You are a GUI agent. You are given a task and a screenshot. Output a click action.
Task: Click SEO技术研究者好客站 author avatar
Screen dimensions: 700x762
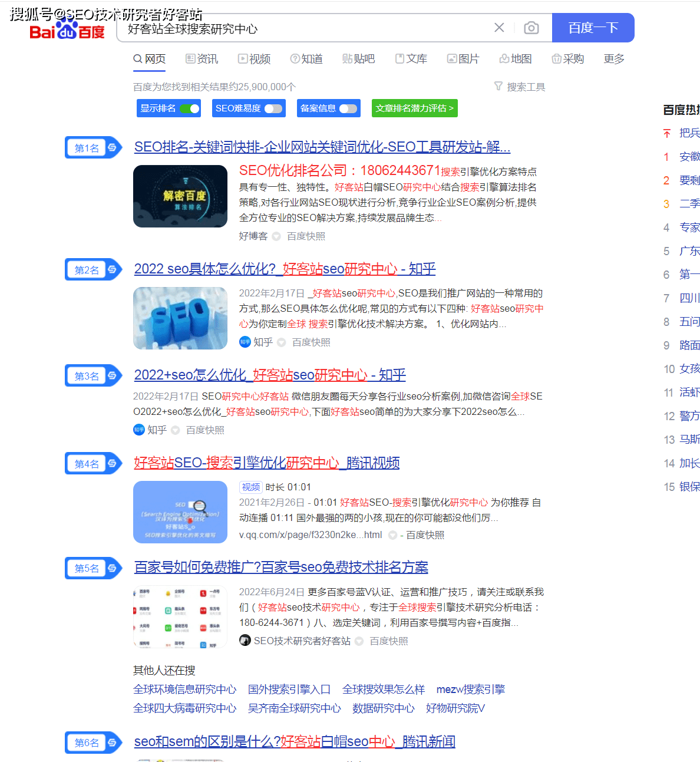click(245, 640)
